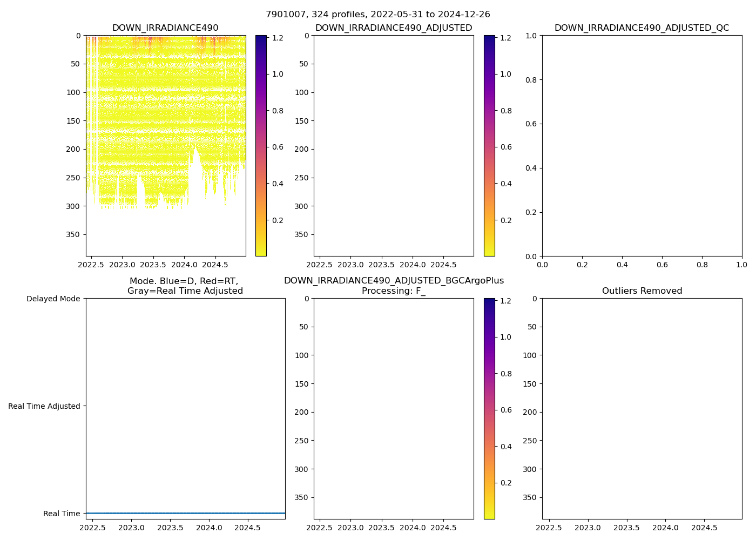The height and width of the screenshot is (540, 756).
Task: Click the empty Outliers Removed plot area
Action: [x=642, y=409]
